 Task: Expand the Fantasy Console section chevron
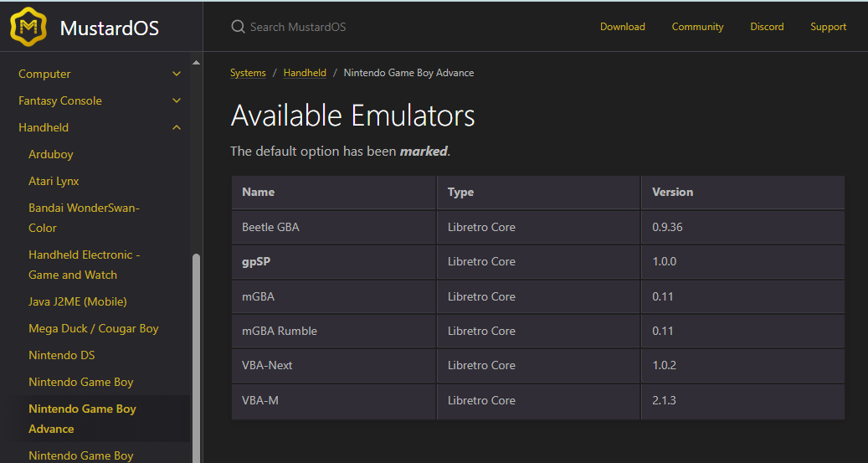[177, 100]
